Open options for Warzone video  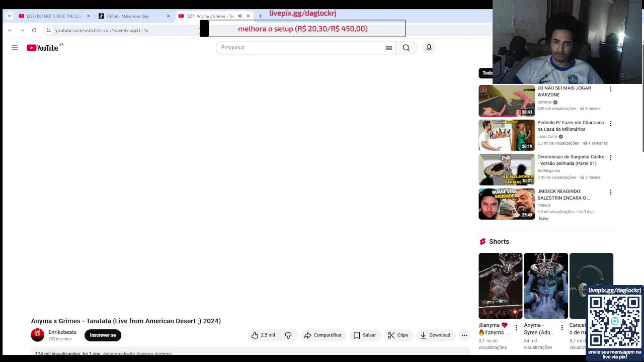[x=611, y=89]
